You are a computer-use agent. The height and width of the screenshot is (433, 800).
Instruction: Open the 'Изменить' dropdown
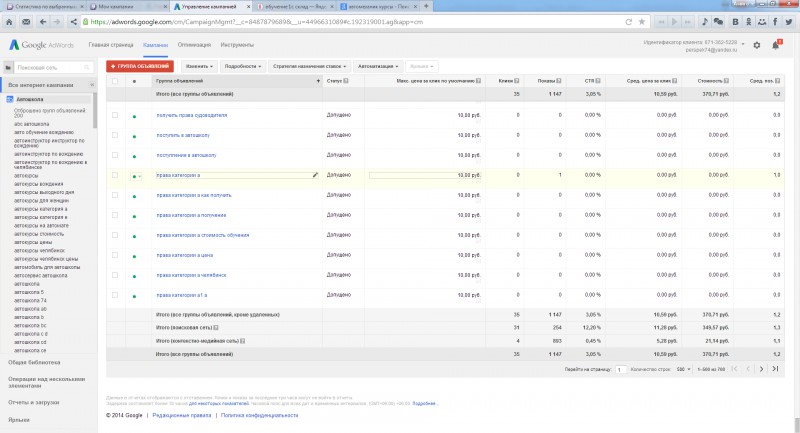[197, 66]
